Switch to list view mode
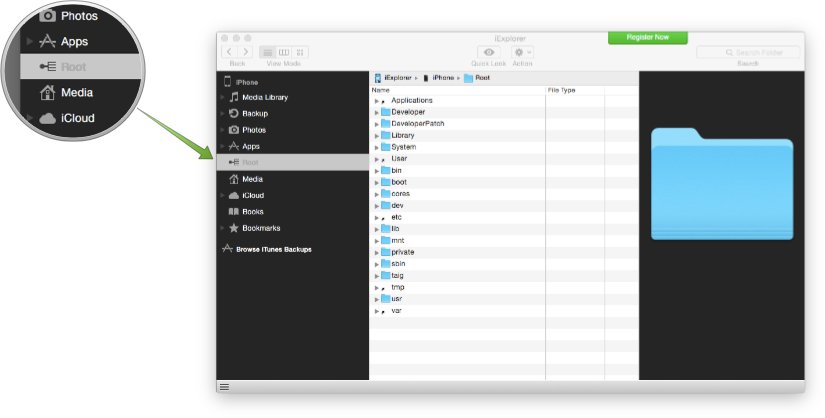 coord(268,52)
